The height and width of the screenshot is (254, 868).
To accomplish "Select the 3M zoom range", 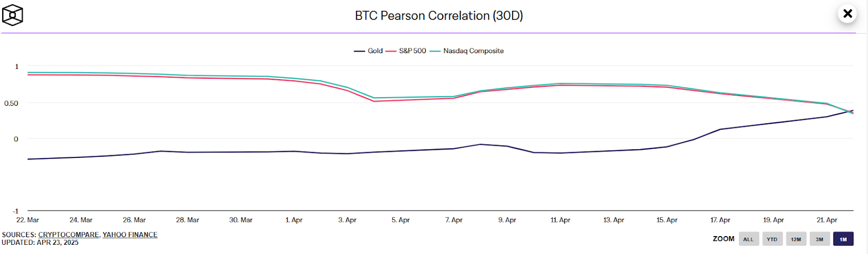I will coord(820,239).
